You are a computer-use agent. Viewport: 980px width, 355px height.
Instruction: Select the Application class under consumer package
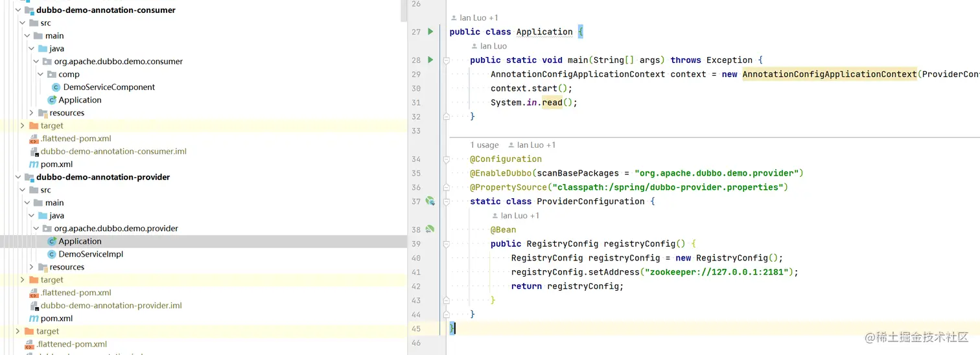coord(80,100)
